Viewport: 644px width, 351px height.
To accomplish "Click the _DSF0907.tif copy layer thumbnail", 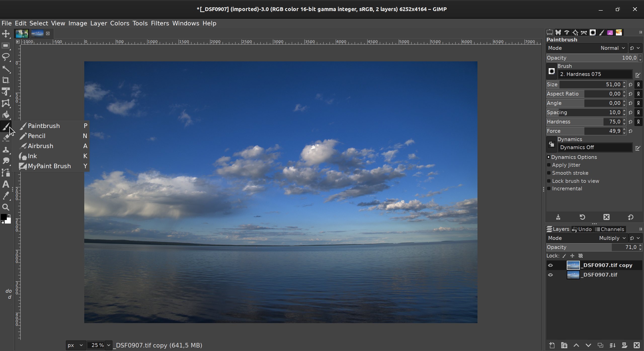I will [573, 265].
